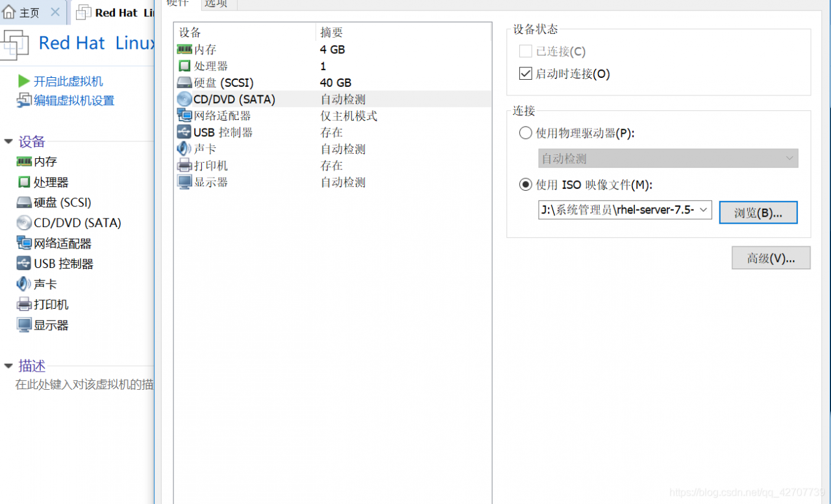
Task: Click the network adapter icon in the dialog list
Action: pos(184,115)
